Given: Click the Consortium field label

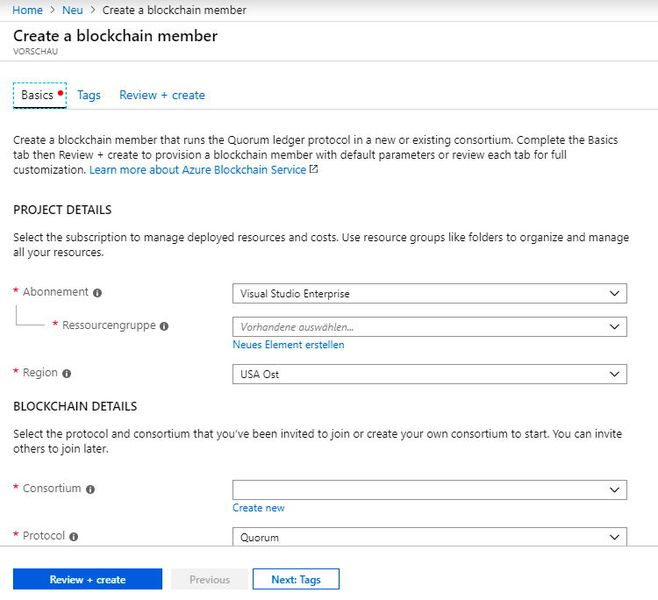Looking at the screenshot, I should 52,488.
